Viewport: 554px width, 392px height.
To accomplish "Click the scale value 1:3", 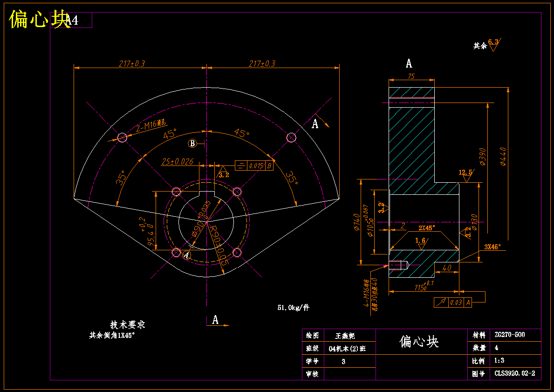I will pyautogui.click(x=499, y=361).
